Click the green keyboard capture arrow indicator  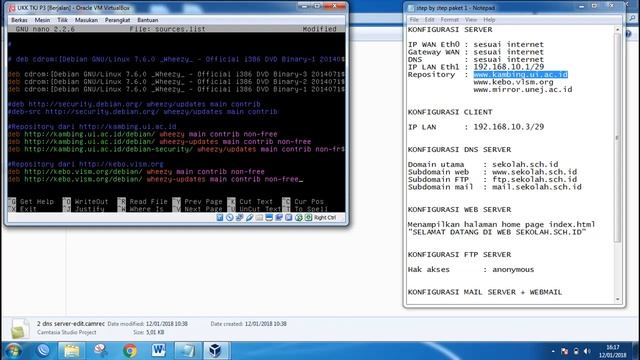pos(309,218)
